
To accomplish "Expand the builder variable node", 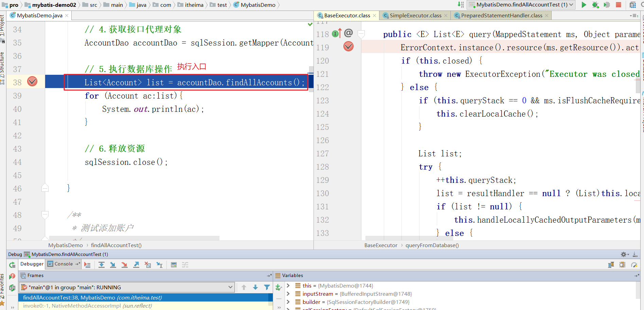I will point(288,302).
